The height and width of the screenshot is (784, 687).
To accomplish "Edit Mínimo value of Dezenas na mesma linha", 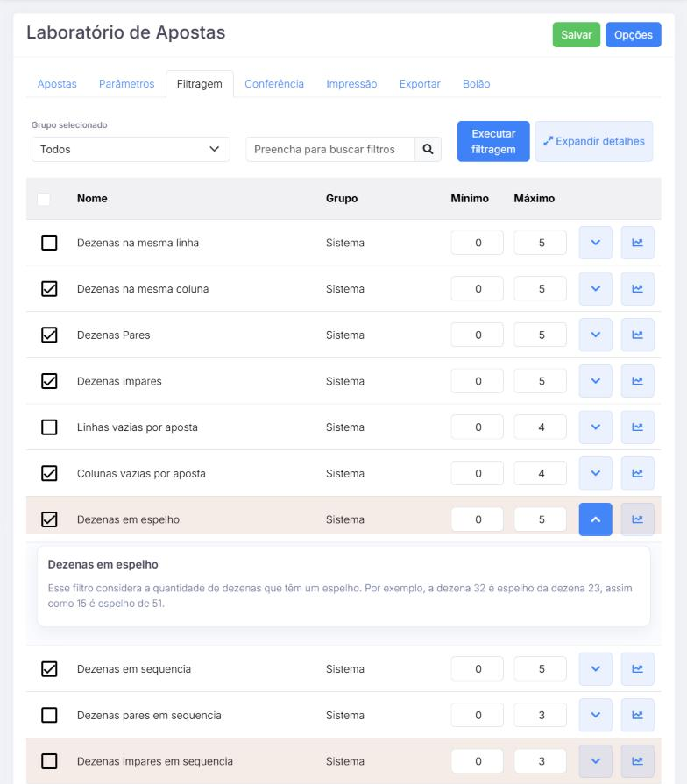I will pyautogui.click(x=477, y=243).
